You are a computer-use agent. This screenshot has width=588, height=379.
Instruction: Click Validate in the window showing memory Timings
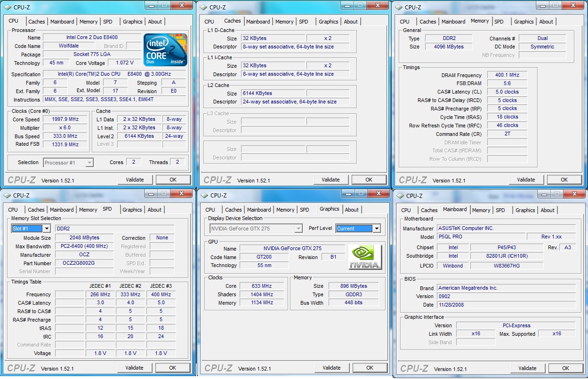(526, 180)
